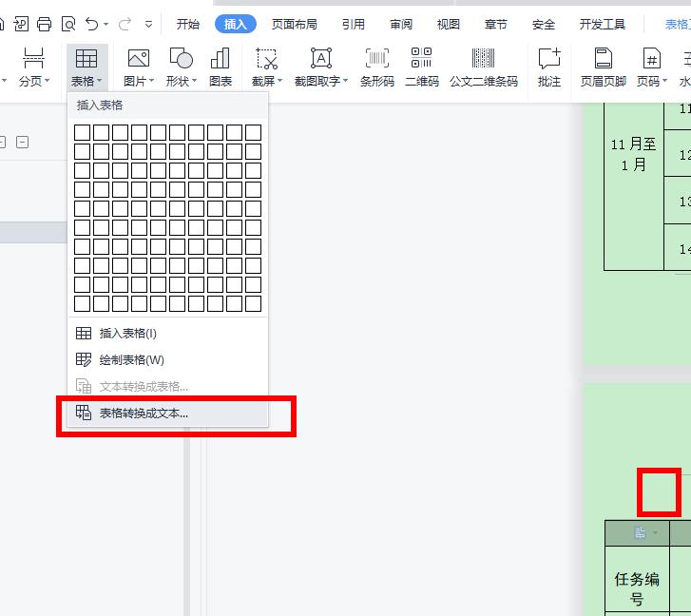The width and height of the screenshot is (691, 616).
Task: Expand the 页码 dropdown arrow
Action: pyautogui.click(x=665, y=81)
